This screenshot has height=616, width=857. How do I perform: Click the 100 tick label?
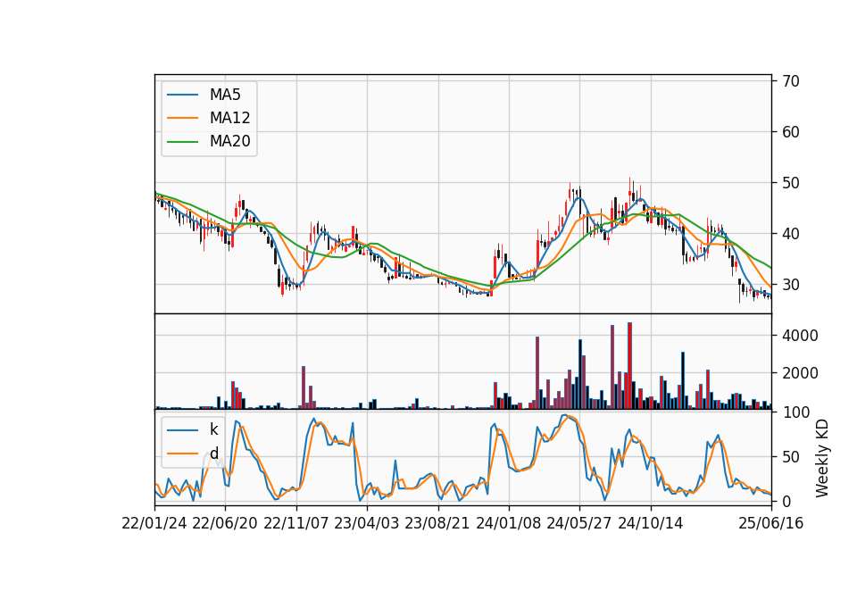pyautogui.click(x=795, y=412)
